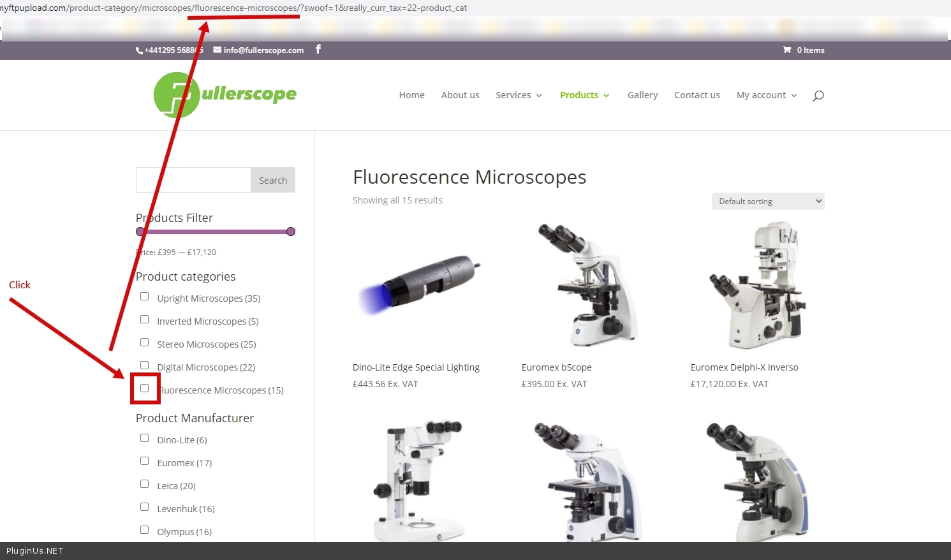Check the Digital Microscopes category box
This screenshot has width=951, height=560.
[x=145, y=365]
